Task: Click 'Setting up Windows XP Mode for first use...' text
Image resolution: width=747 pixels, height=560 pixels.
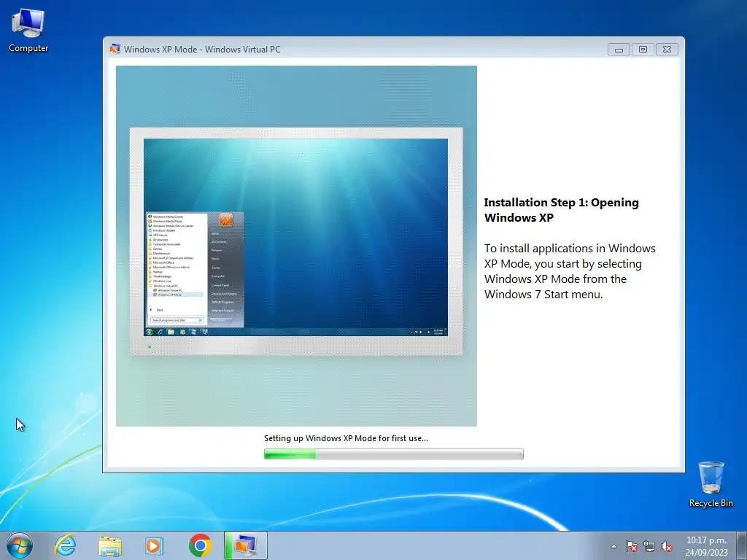Action: (346, 438)
